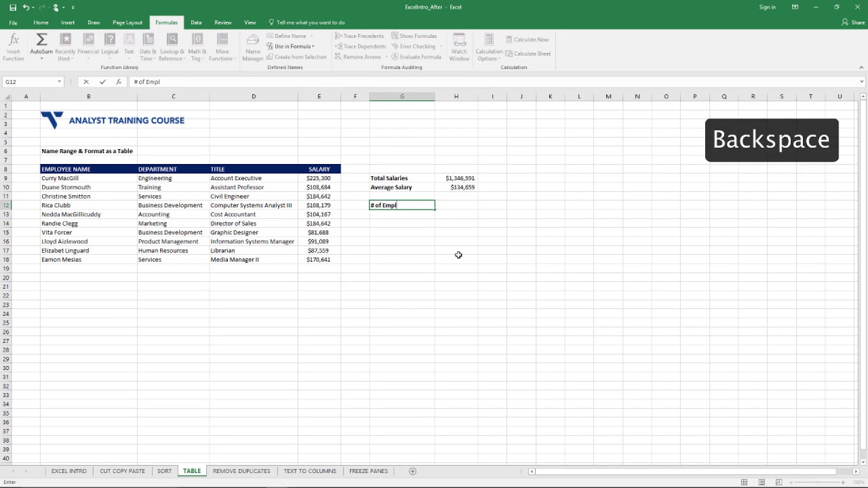Click the Save icon in the quick access toolbar
The image size is (868, 488).
[13, 7]
